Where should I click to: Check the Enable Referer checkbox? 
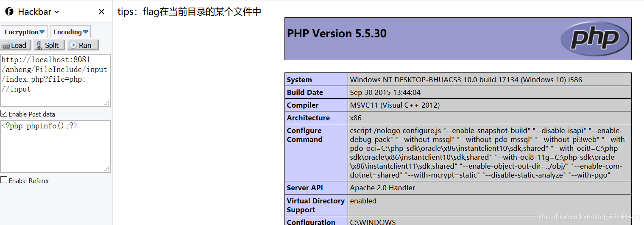pos(4,180)
